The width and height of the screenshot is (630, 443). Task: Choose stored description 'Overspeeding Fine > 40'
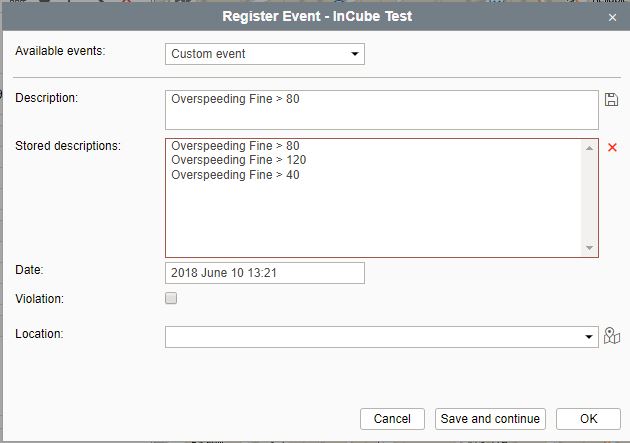click(235, 175)
